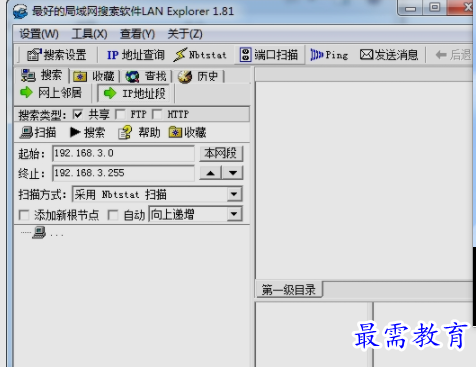Select the computer tree node '...'
Image resolution: width=476 pixels, height=367 pixels.
point(47,233)
